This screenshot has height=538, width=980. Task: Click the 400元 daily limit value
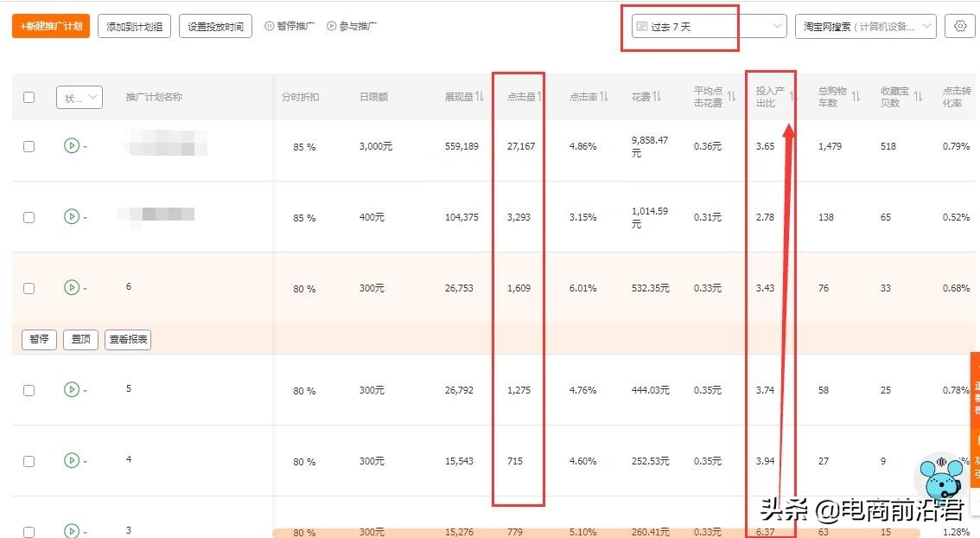point(372,217)
